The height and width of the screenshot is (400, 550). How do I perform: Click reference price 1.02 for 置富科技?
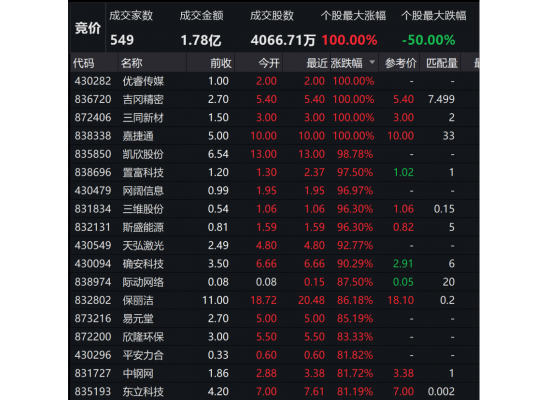click(x=403, y=172)
